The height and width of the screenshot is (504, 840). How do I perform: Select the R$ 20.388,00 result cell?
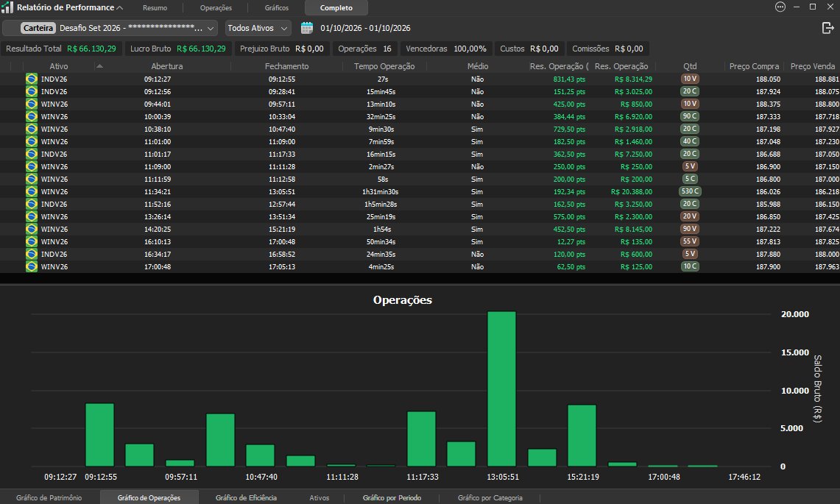(x=632, y=192)
